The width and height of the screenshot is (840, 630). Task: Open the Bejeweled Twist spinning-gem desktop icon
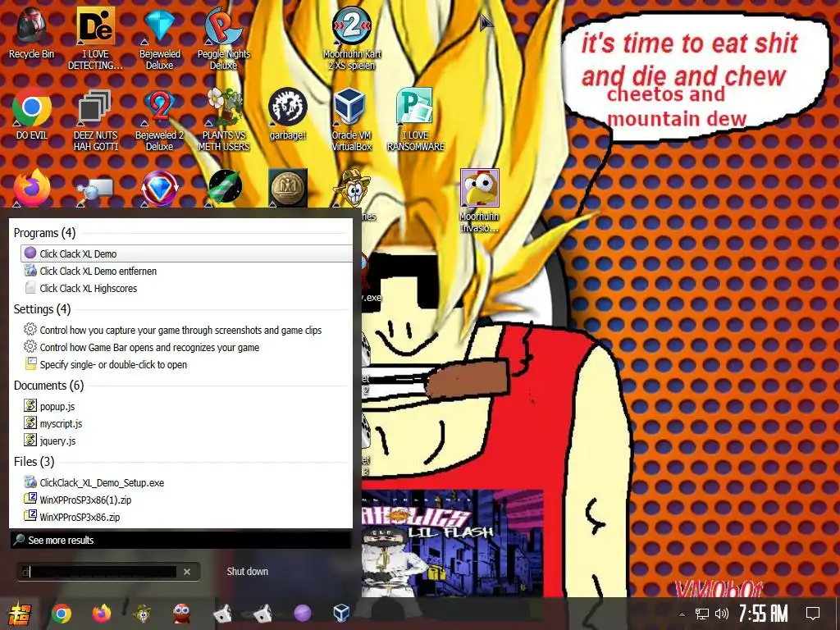click(160, 188)
